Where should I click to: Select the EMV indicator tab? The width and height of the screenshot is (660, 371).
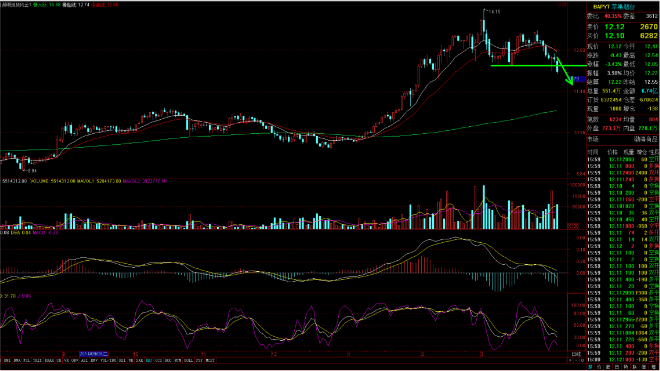(x=94, y=360)
